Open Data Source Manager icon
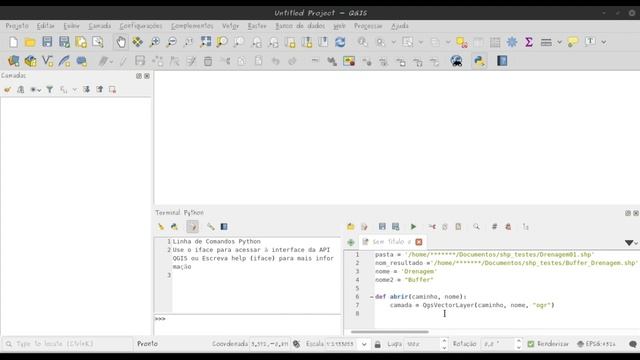Image resolution: width=640 pixels, height=360 pixels. (13, 61)
